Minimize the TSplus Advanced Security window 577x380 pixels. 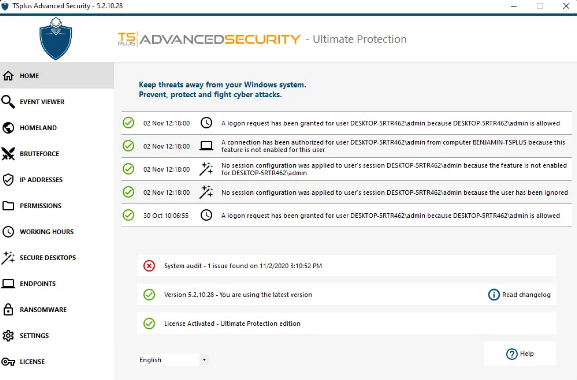click(514, 6)
